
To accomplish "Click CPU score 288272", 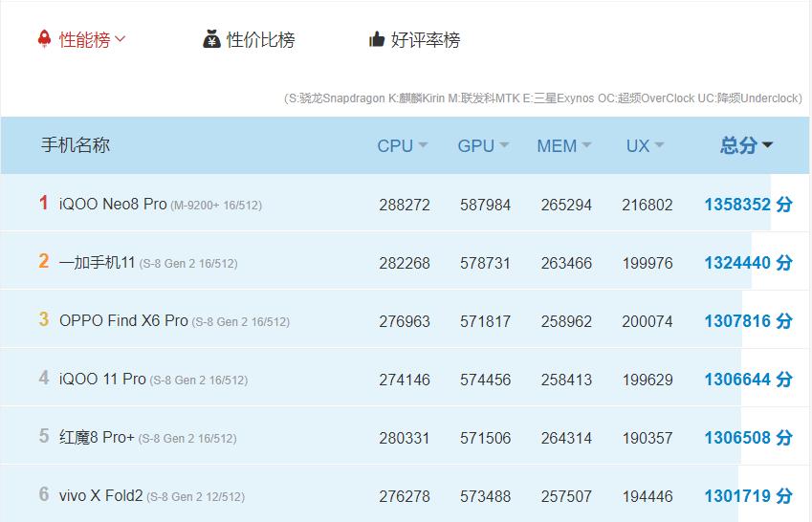I will pos(405,205).
